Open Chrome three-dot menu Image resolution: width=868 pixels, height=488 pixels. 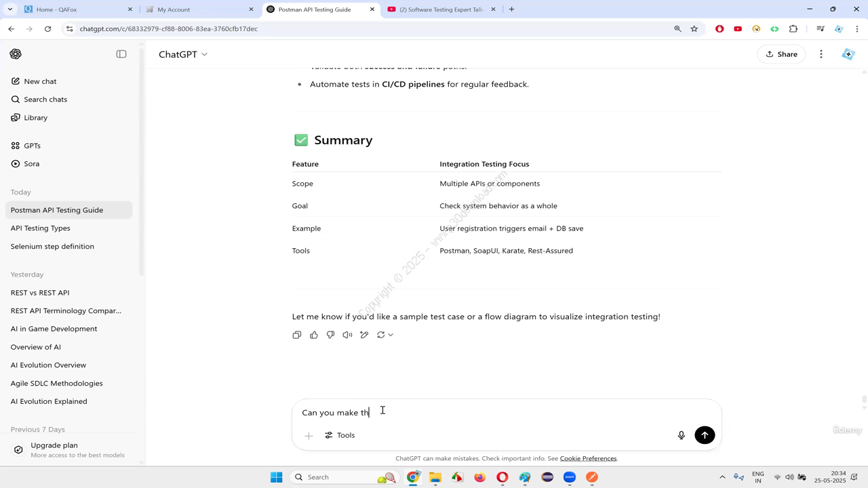point(857,29)
